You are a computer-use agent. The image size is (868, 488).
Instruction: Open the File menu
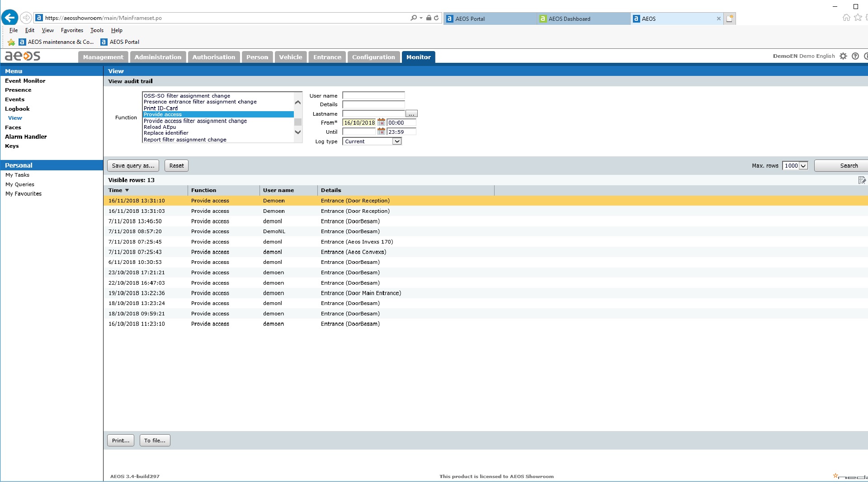point(14,30)
